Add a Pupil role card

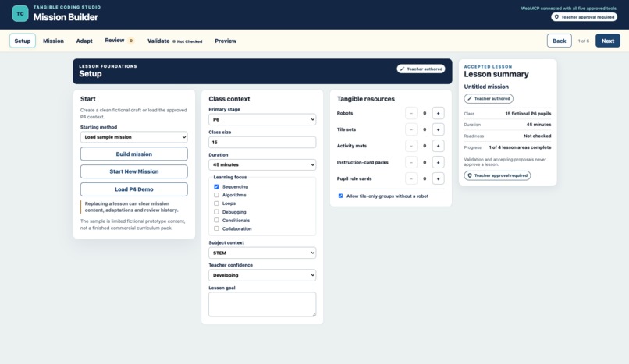point(438,178)
